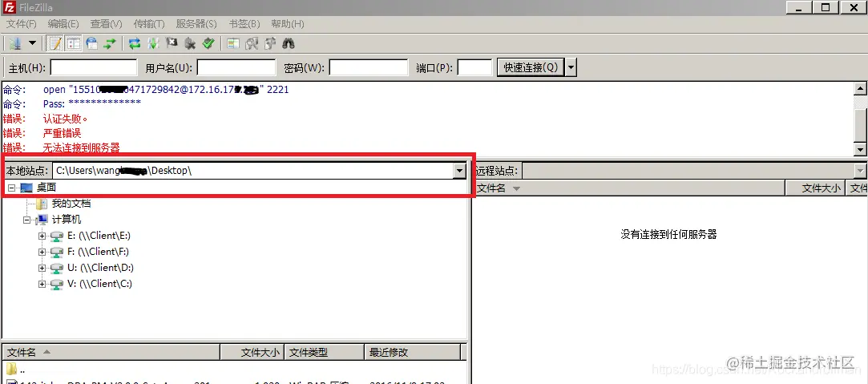Screen dimensions: 868x384
Task: Expand the E: (\\Client\E:) drive node
Action: tap(42, 236)
